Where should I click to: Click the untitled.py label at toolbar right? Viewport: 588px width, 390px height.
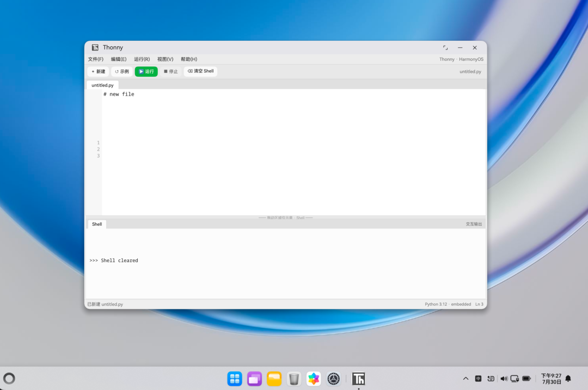[470, 72]
